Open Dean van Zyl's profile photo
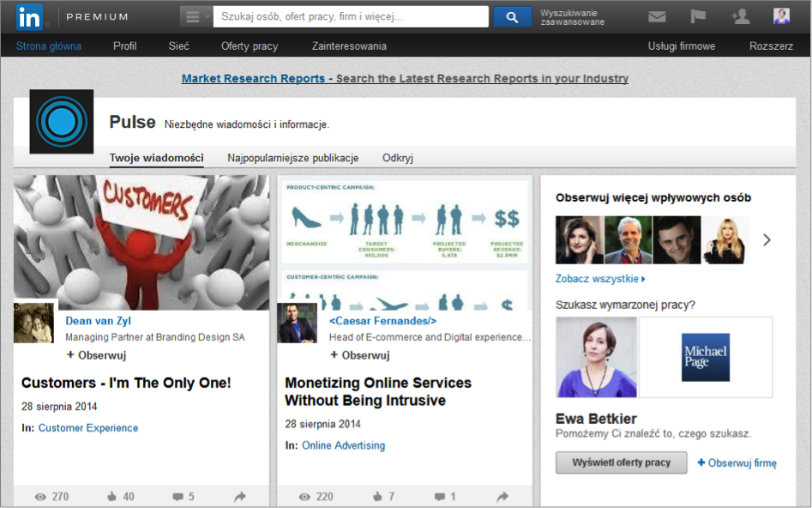This screenshot has height=508, width=812. pyautogui.click(x=33, y=323)
